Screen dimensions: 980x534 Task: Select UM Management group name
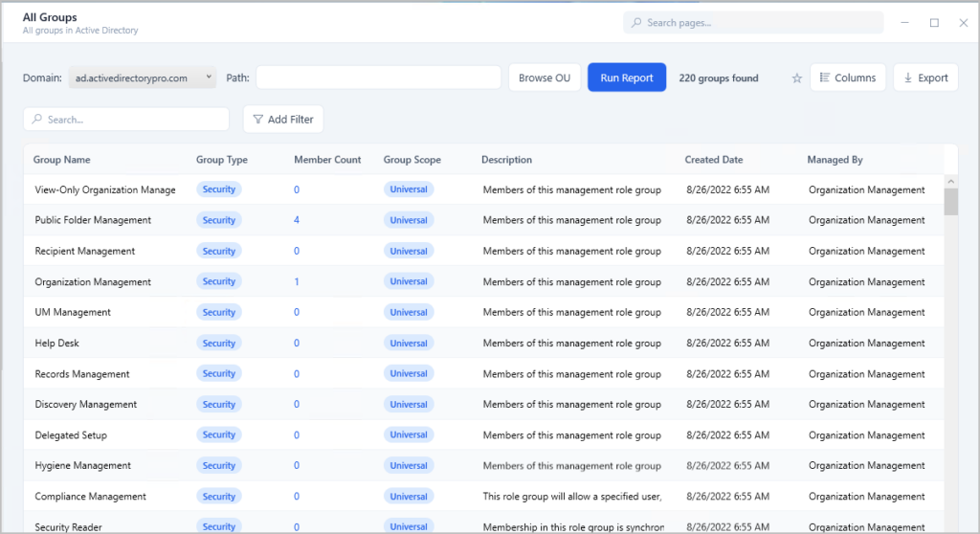(73, 312)
